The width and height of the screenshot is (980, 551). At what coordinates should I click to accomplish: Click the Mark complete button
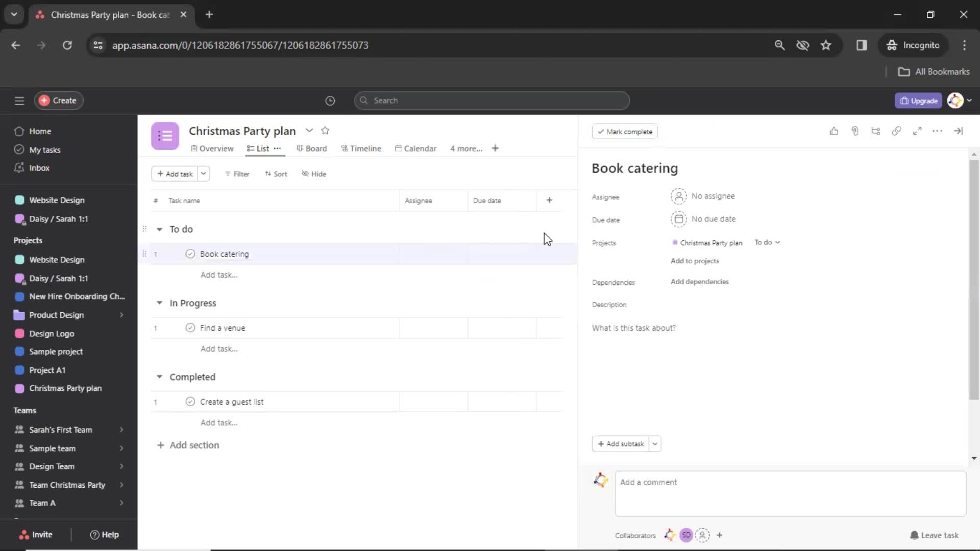coord(624,131)
